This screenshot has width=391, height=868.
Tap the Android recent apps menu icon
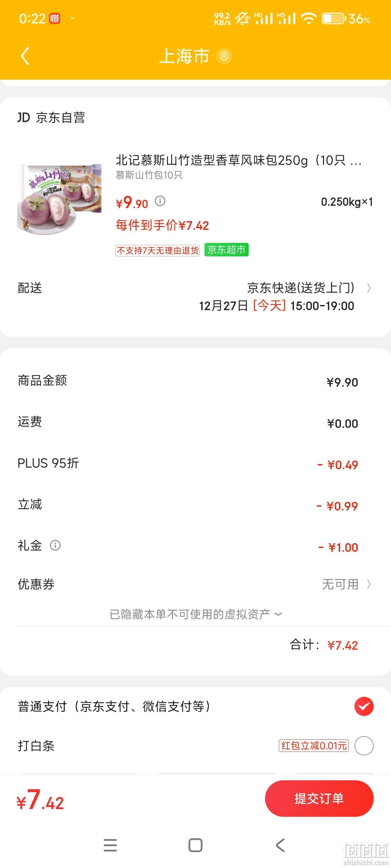pos(110,845)
